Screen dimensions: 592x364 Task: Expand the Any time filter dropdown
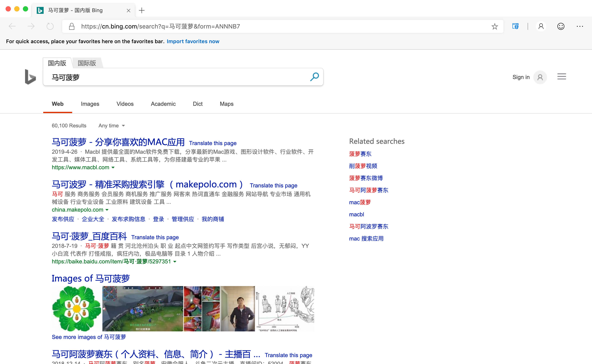pos(111,125)
